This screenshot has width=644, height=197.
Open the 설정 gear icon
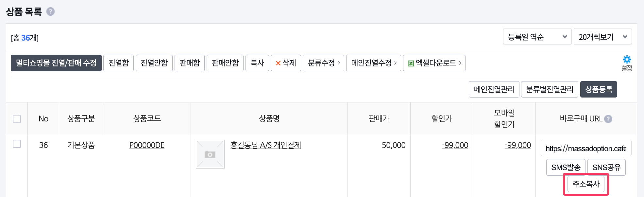(626, 63)
